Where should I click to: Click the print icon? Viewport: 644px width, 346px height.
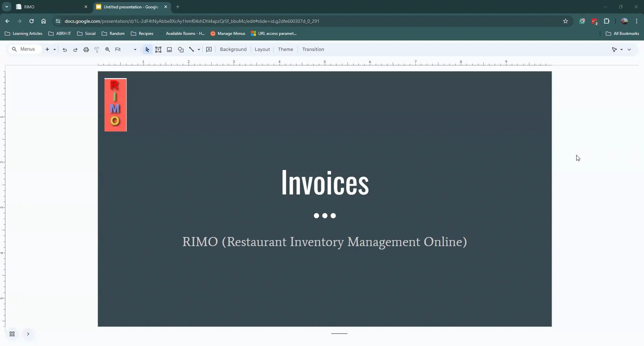[x=86, y=49]
